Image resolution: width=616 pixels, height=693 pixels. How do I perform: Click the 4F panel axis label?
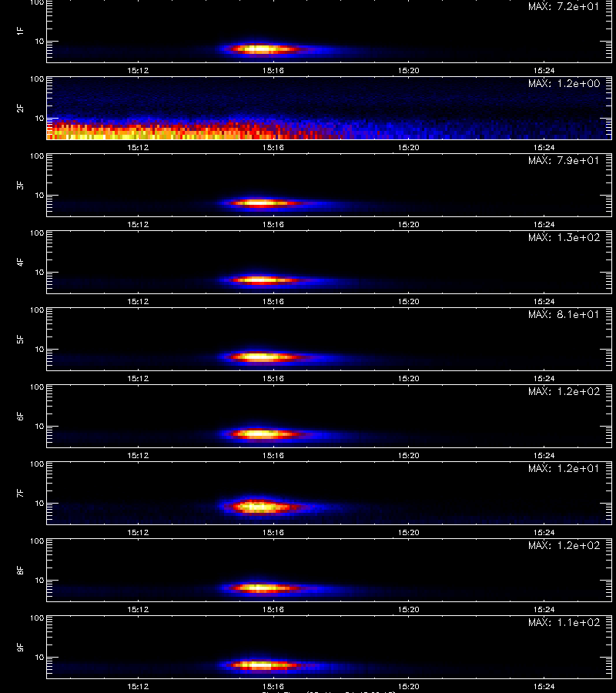(x=20, y=262)
